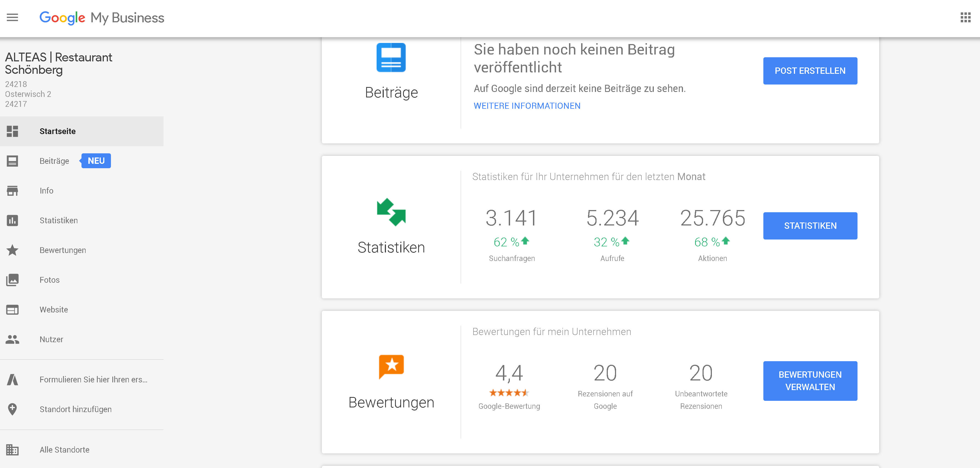
Task: Select Startseite in the sidebar
Action: pos(82,131)
